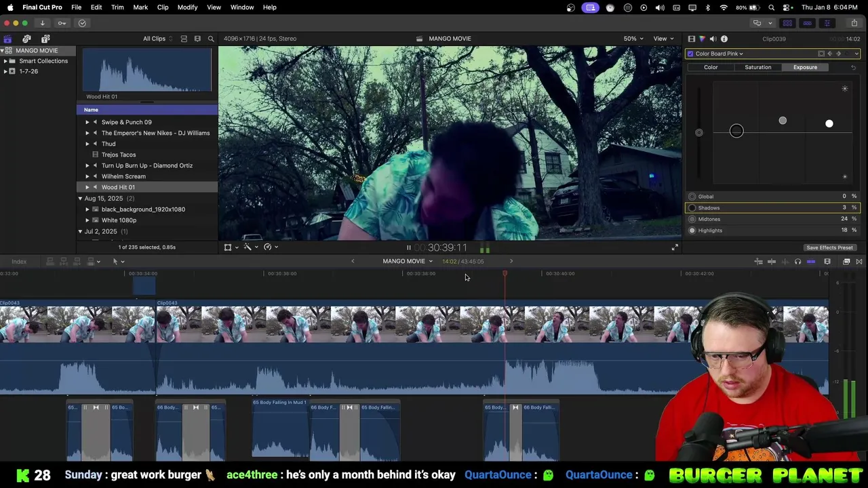Click the Highlights exposure puck
868x488 pixels.
coord(829,124)
